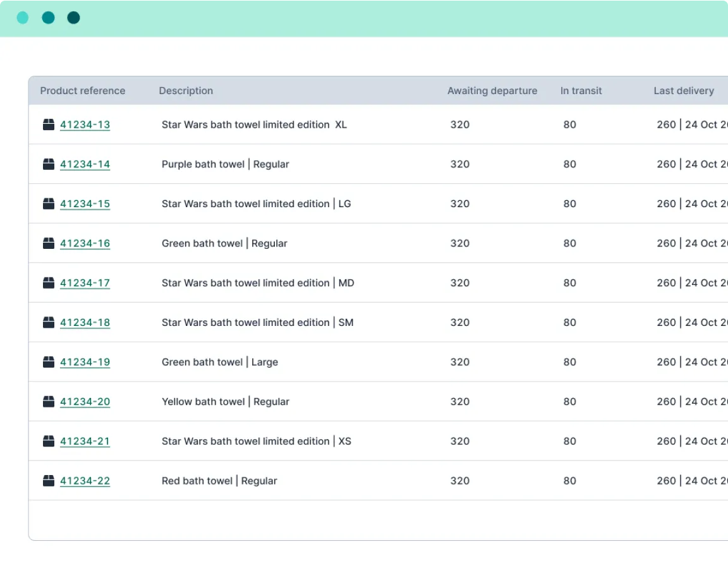The height and width of the screenshot is (578, 728).
Task: Click the Awaiting departure column header
Action: click(492, 91)
